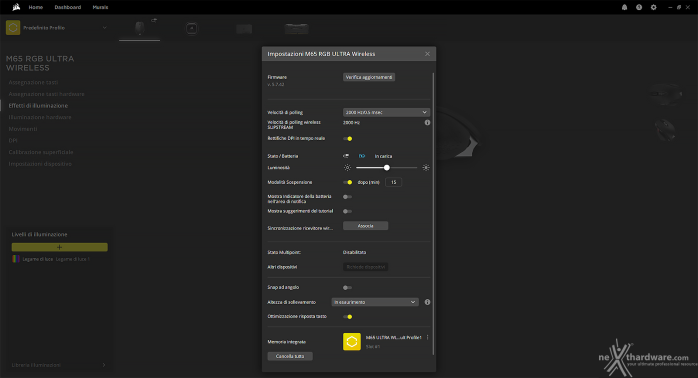Click the high brightness sun icon

[x=426, y=167]
